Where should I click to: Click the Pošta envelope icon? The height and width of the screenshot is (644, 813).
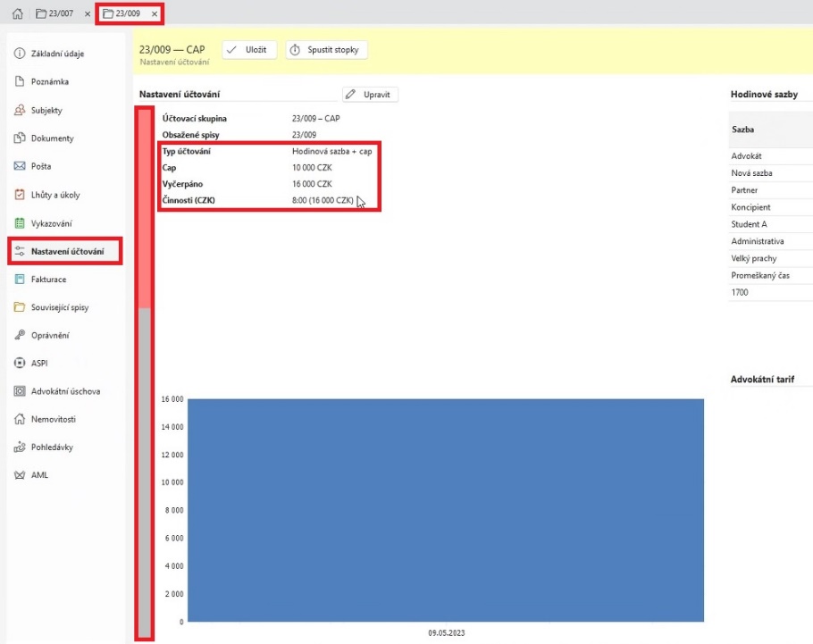click(20, 167)
